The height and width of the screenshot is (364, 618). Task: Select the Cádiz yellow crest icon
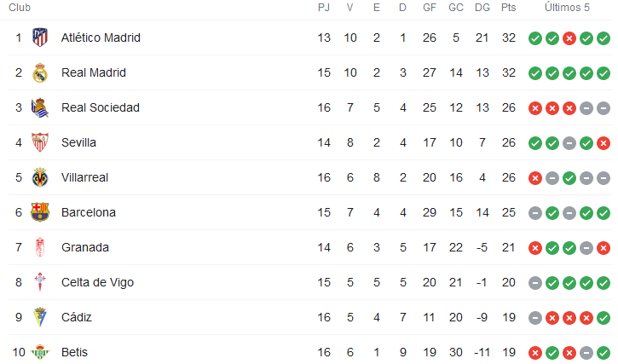click(40, 317)
